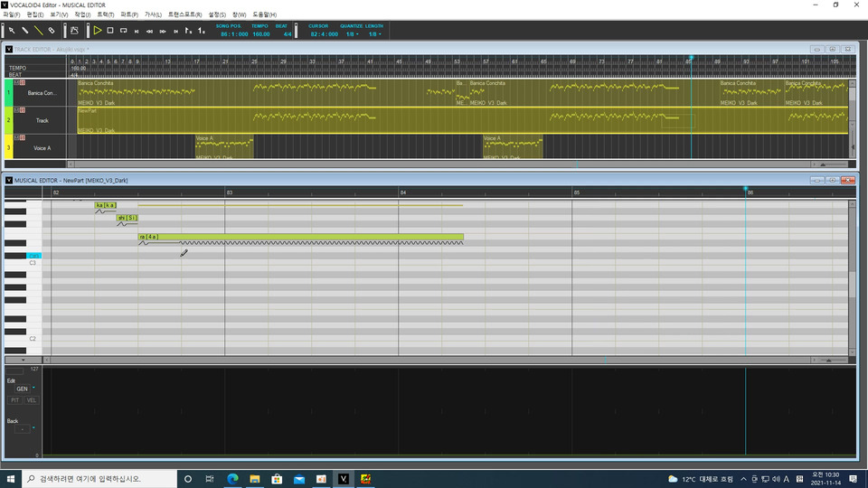The width and height of the screenshot is (868, 488).
Task: Click the GEN parameter button
Action: click(x=22, y=389)
